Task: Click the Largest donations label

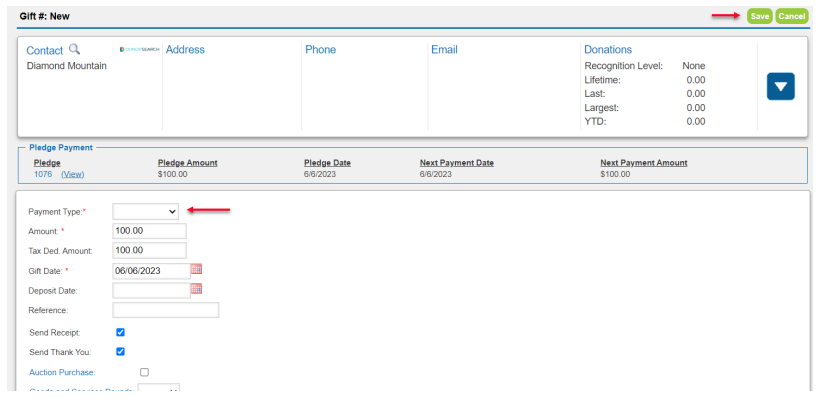Action: (602, 108)
